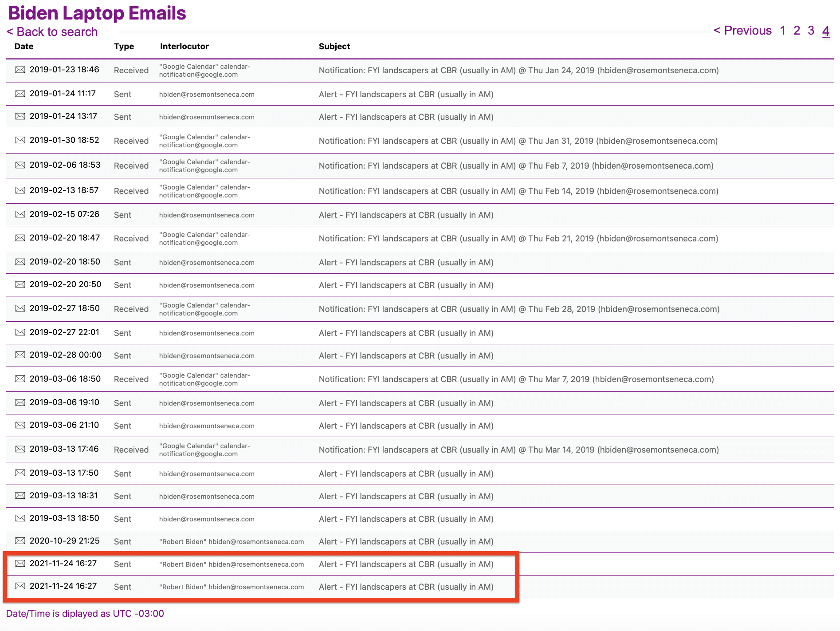The image size is (840, 631).
Task: Click the Biden Laptop Emails title
Action: tap(97, 13)
